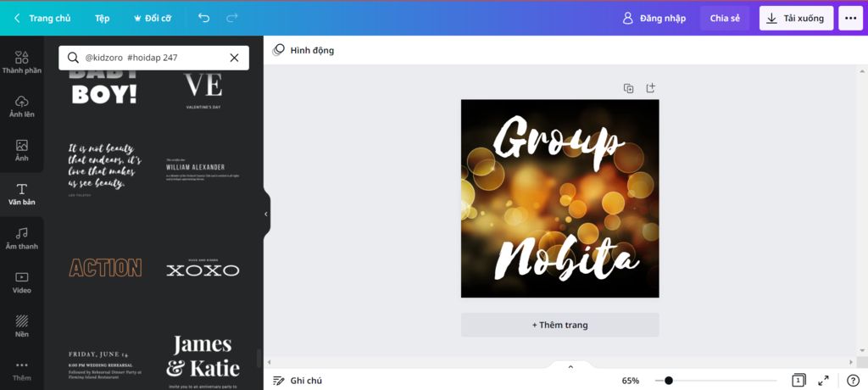
Task: Pick the ACTION outlined text template
Action: tap(105, 268)
